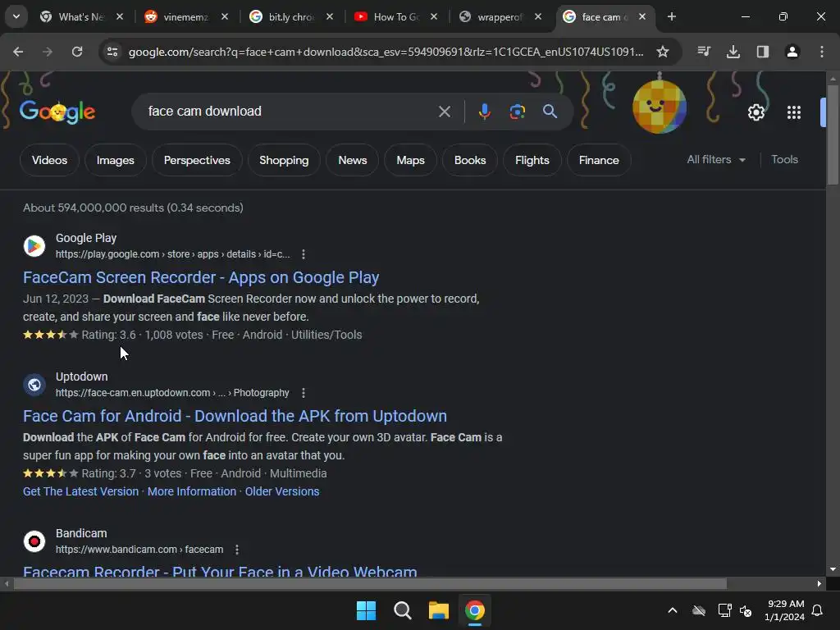The width and height of the screenshot is (840, 630).
Task: Expand the All filters dropdown
Action: tap(716, 160)
